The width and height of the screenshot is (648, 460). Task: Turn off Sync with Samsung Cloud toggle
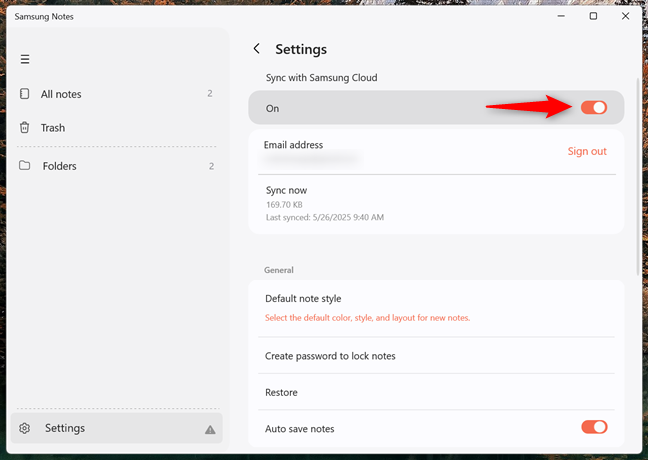click(594, 107)
